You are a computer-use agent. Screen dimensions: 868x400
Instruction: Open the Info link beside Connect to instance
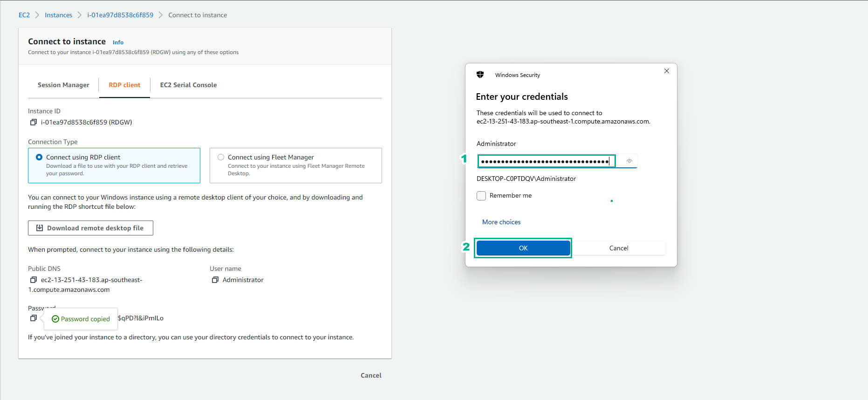pyautogui.click(x=118, y=42)
